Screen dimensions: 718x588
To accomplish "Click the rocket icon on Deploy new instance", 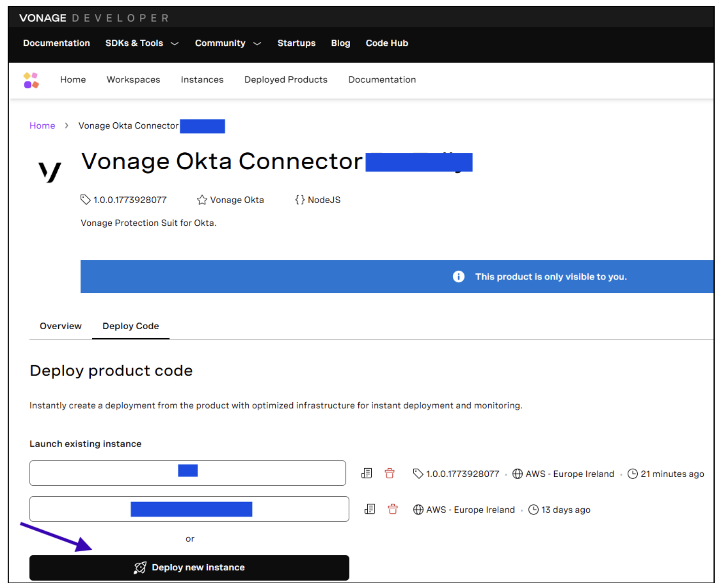I will click(x=140, y=567).
